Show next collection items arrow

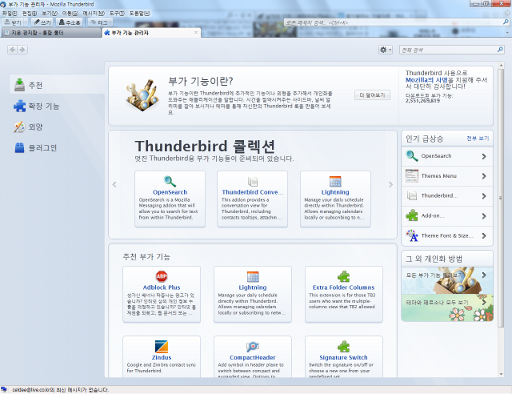click(x=391, y=184)
